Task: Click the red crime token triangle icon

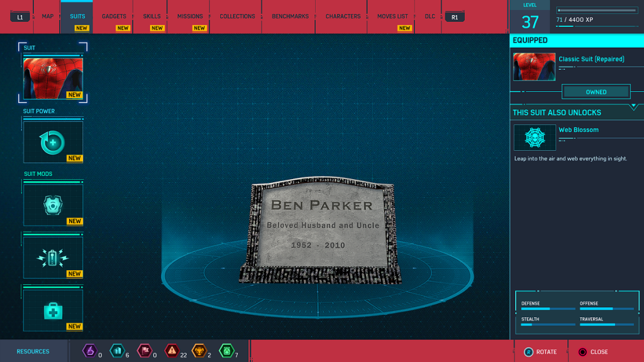Action: tap(172, 351)
